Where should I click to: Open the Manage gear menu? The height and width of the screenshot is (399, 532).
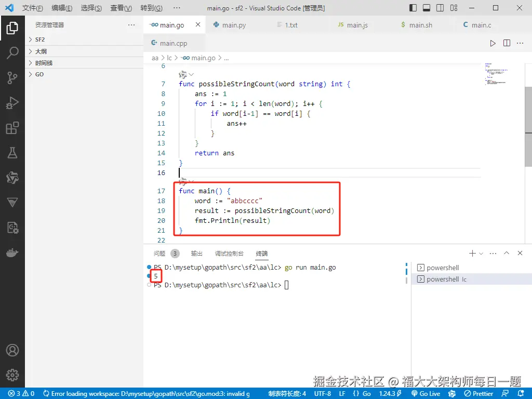pos(12,375)
